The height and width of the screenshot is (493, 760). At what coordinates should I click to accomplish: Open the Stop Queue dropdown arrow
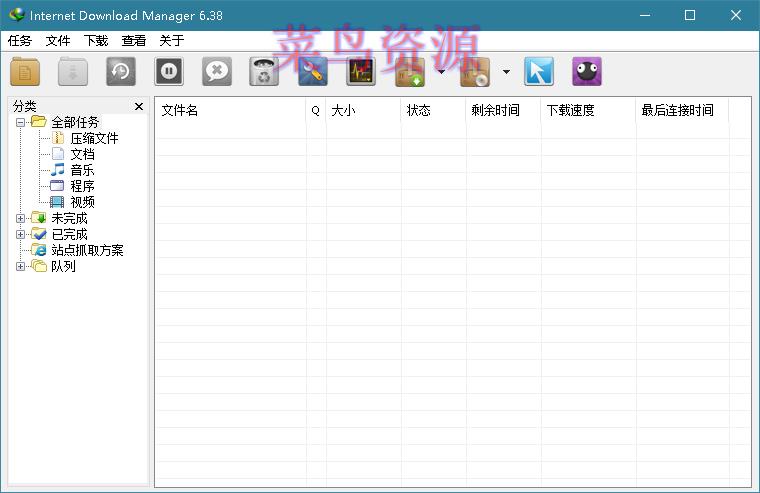click(x=506, y=72)
